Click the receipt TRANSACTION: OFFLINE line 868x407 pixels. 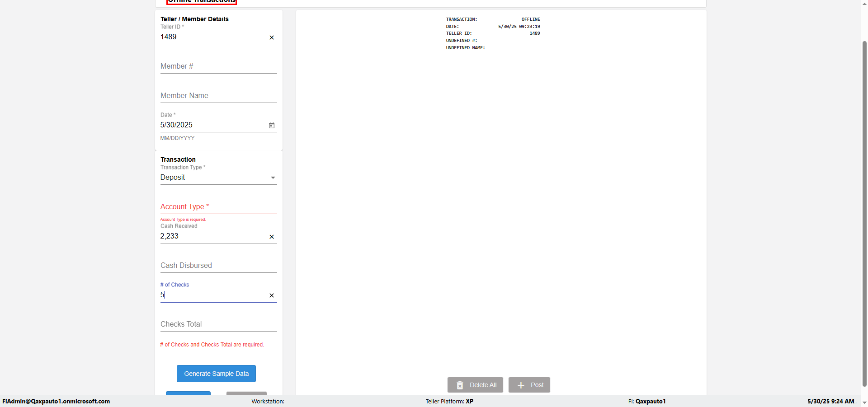493,19
